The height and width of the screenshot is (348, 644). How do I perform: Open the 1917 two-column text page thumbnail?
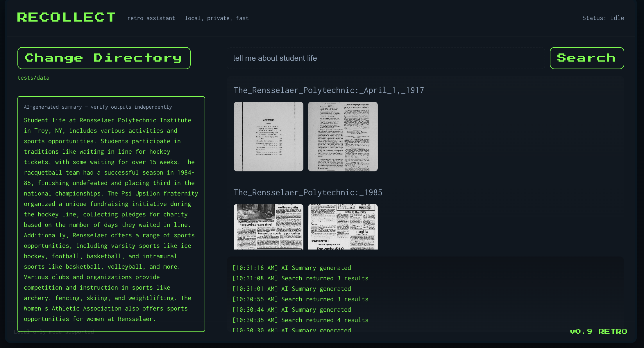click(343, 137)
